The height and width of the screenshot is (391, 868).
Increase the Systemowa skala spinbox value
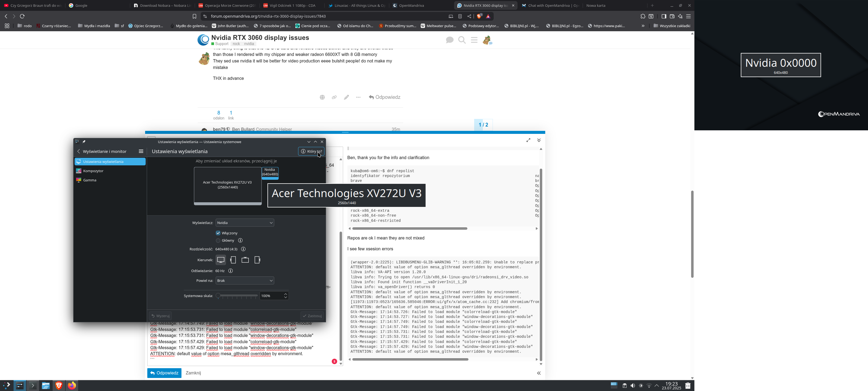[x=285, y=294]
